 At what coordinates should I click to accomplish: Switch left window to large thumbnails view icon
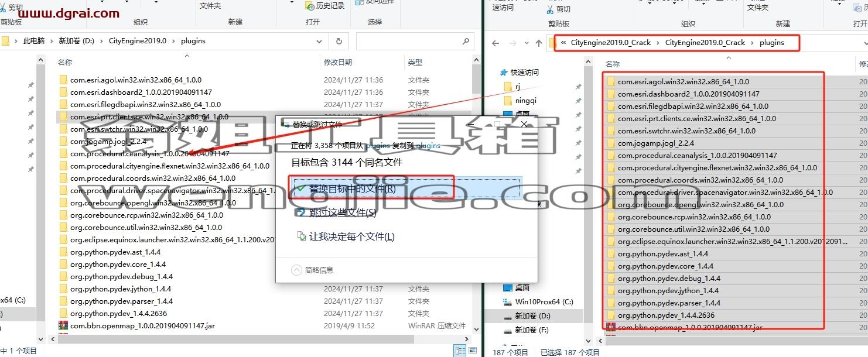473,351
